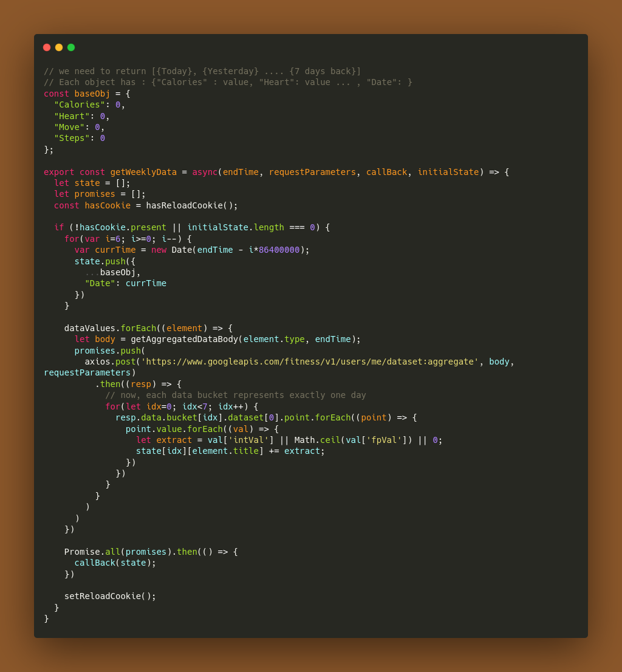Click the 'export' keyword
This screenshot has height=672, width=622.
pyautogui.click(x=59, y=172)
